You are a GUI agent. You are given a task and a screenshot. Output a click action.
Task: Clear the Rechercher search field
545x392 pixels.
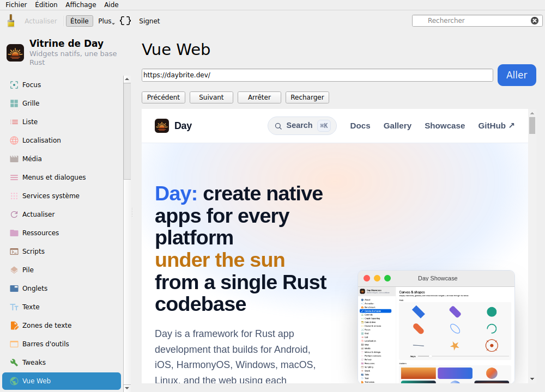click(x=535, y=21)
